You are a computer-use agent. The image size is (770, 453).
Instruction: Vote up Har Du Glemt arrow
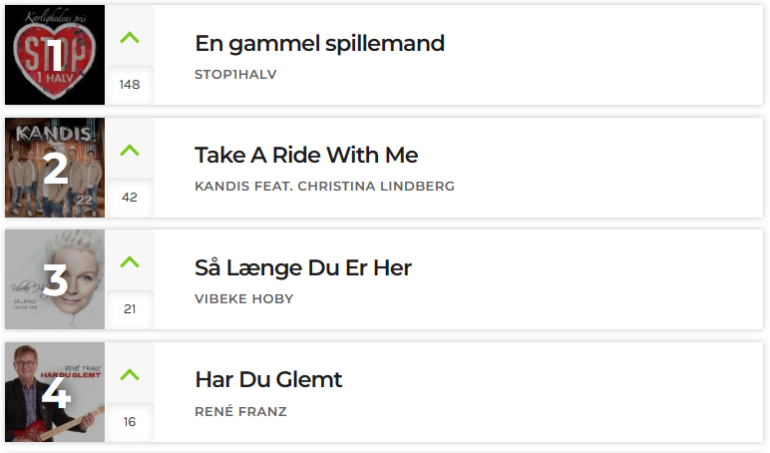click(130, 375)
